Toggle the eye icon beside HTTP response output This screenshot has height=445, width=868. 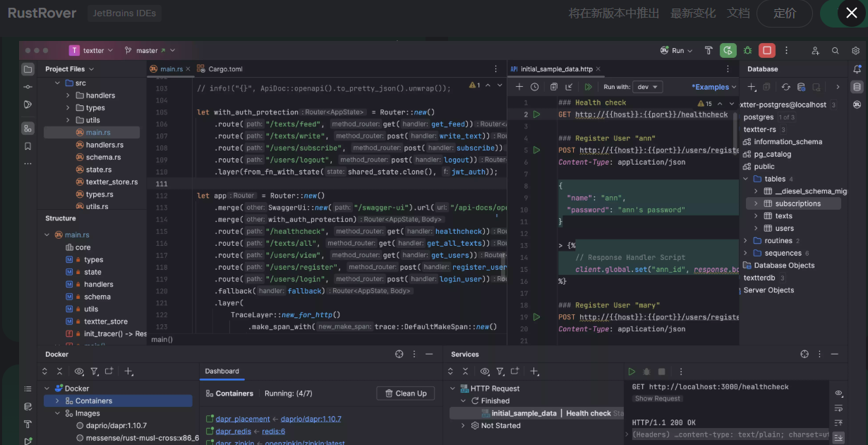point(838,393)
